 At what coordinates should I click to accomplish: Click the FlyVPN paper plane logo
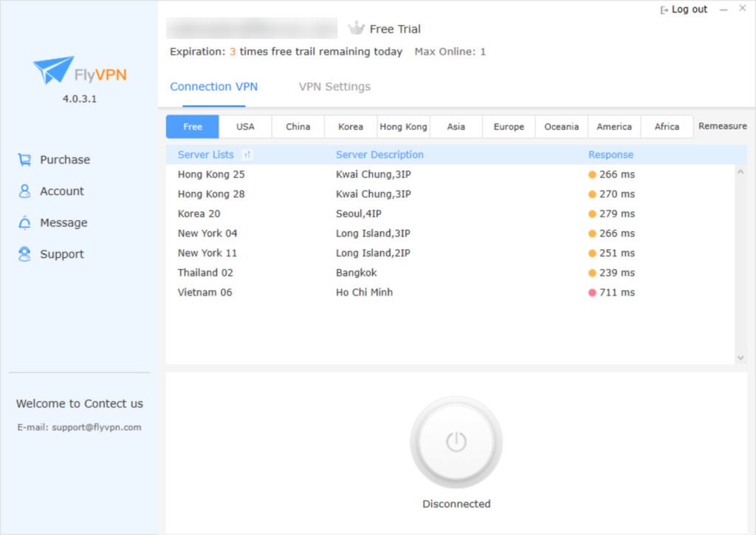click(x=53, y=70)
